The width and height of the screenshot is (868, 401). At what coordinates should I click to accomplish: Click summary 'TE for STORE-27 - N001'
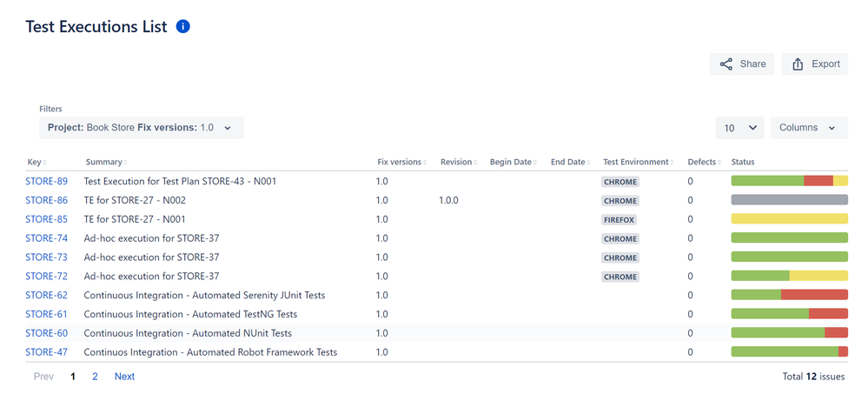[135, 219]
